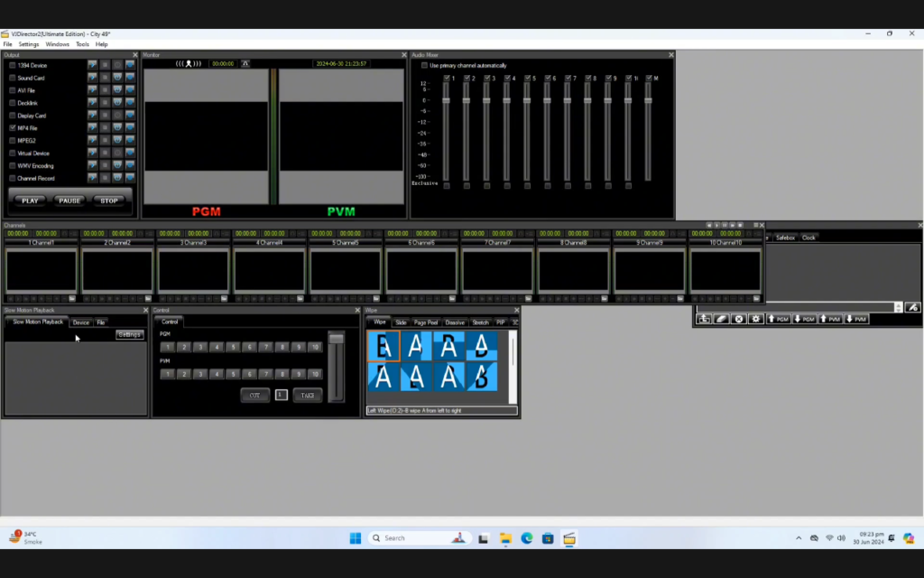
Task: Open the Tools menu
Action: [x=83, y=43]
